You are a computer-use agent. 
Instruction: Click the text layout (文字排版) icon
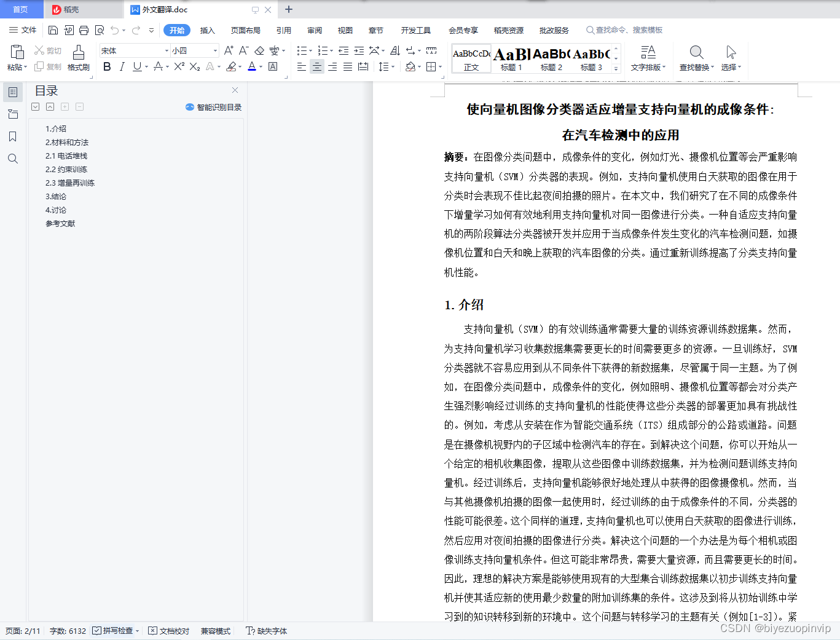(648, 52)
